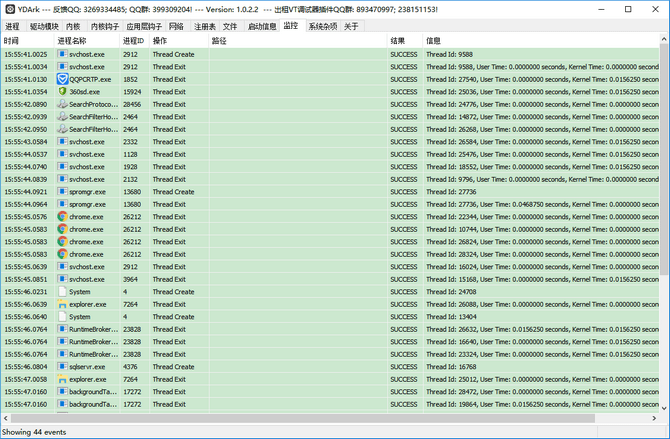670x439 pixels.
Task: Click spromgr.exe icon in Thread Create row
Action: [x=62, y=191]
